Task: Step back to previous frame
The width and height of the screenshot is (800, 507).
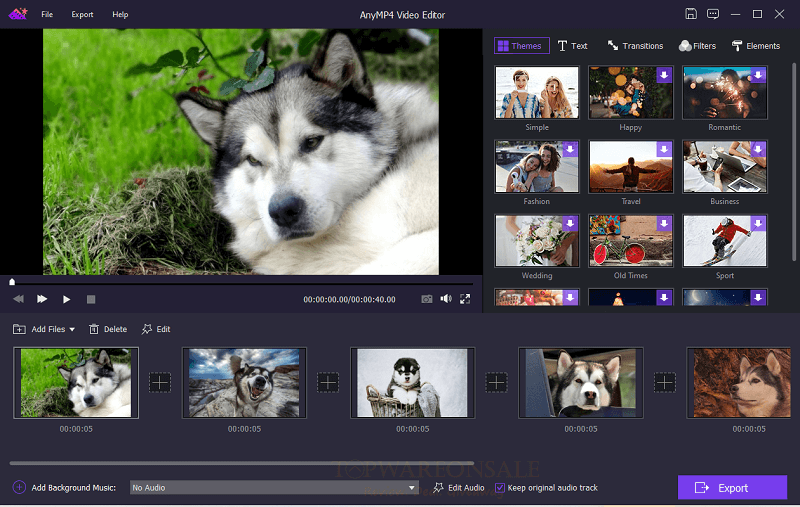Action: pyautogui.click(x=18, y=299)
